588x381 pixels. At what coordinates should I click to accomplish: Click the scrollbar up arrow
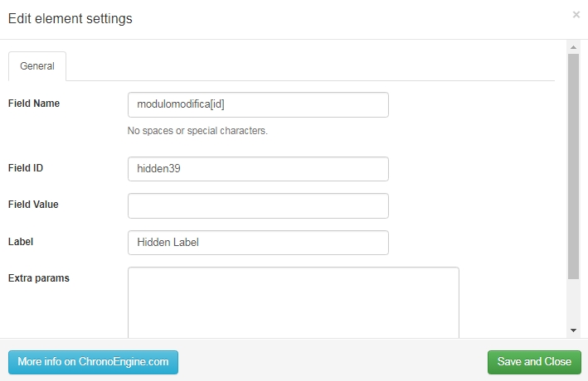point(573,47)
